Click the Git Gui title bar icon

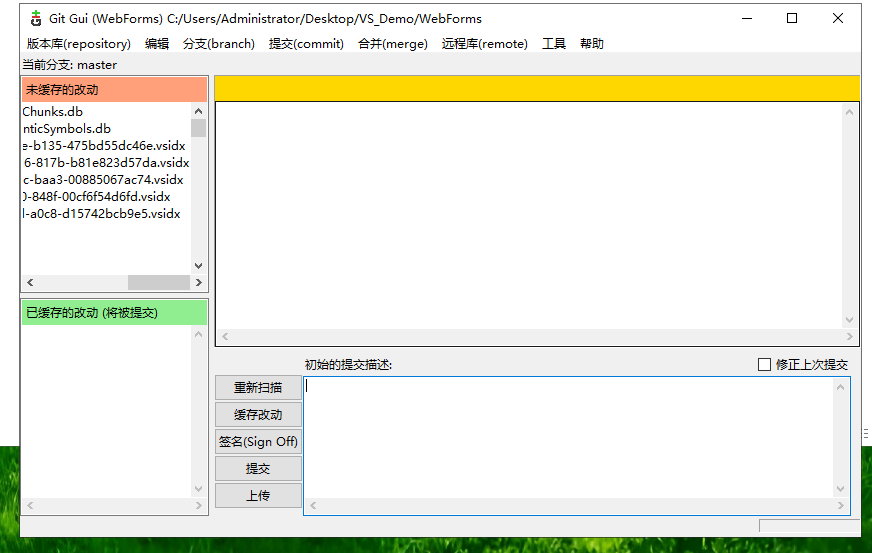pyautogui.click(x=36, y=18)
